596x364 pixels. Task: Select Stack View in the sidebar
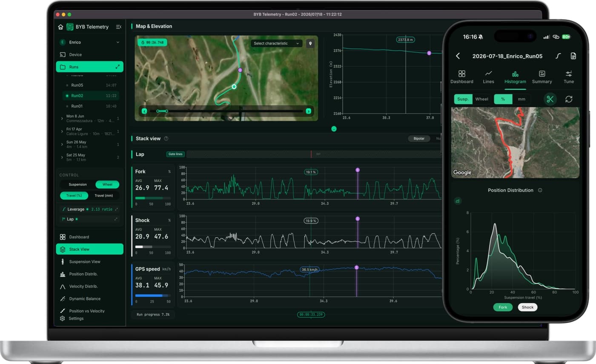click(89, 249)
